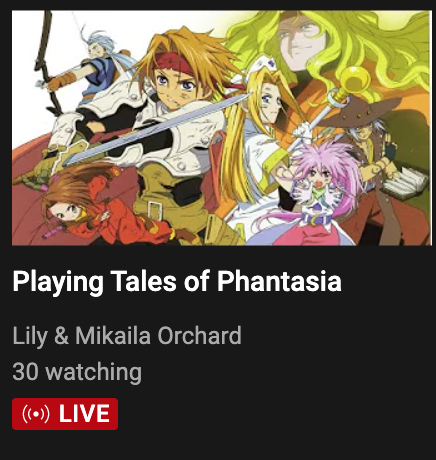Click the blonde healer's face in thumbnail

[x=268, y=100]
